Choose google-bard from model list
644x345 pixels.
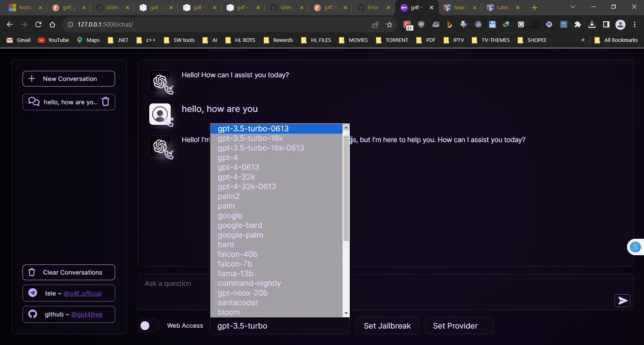277,225
